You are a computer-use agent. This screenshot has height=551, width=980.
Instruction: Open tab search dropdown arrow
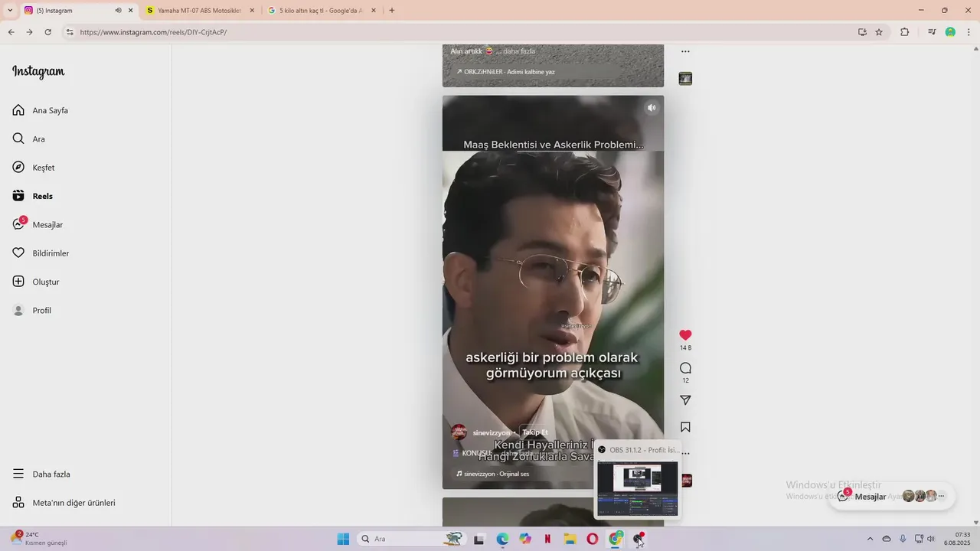10,11
